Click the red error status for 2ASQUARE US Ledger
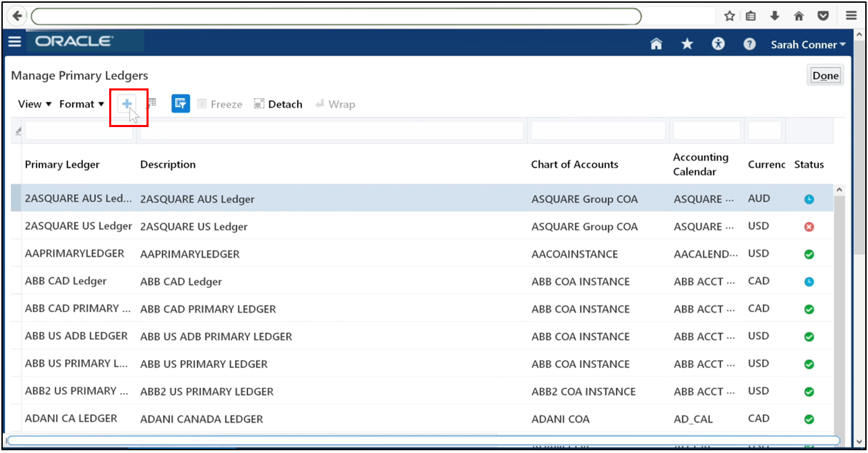 [x=809, y=226]
